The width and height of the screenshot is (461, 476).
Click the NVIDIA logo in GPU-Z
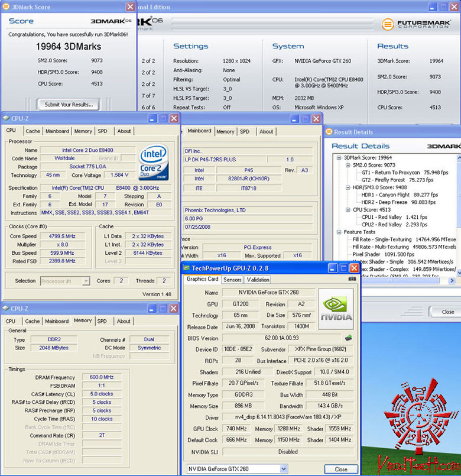coord(336,309)
